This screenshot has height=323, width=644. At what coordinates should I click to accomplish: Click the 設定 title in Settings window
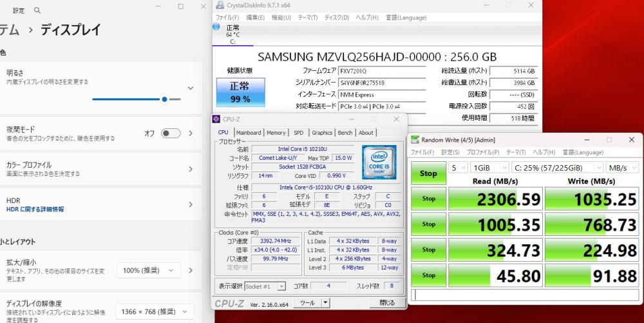tap(19, 10)
